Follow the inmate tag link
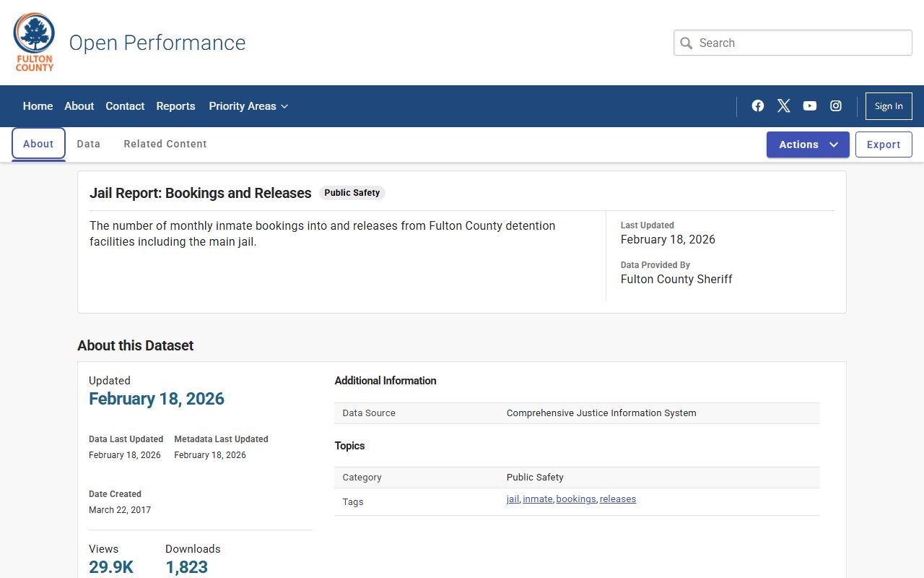This screenshot has width=924, height=578. tap(538, 499)
